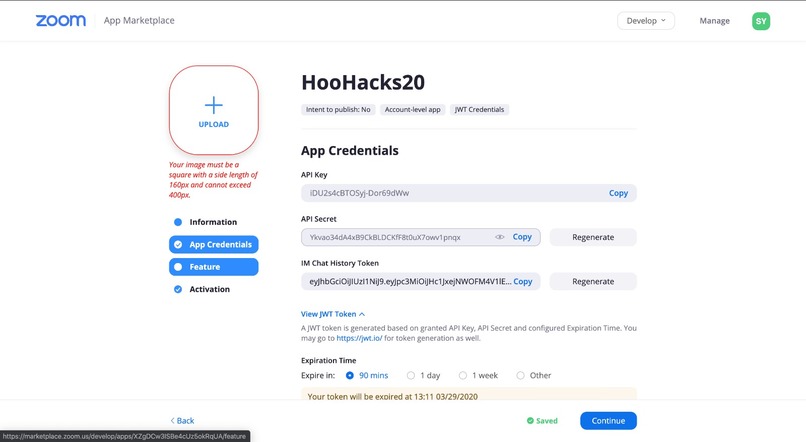
Task: Go Back to the previous step
Action: 182,420
